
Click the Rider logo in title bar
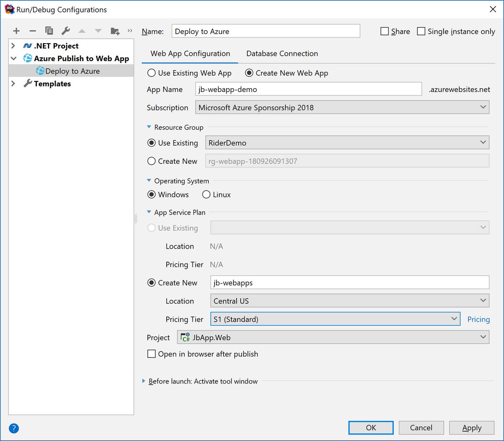pyautogui.click(x=9, y=9)
